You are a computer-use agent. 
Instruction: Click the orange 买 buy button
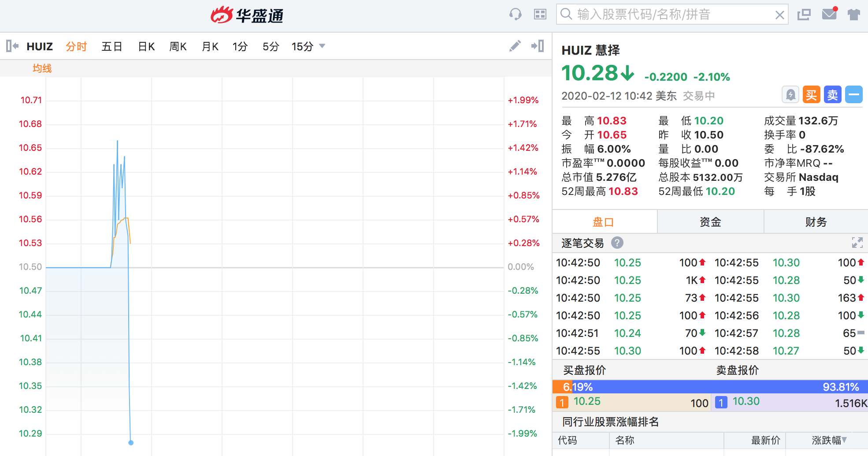tap(811, 95)
